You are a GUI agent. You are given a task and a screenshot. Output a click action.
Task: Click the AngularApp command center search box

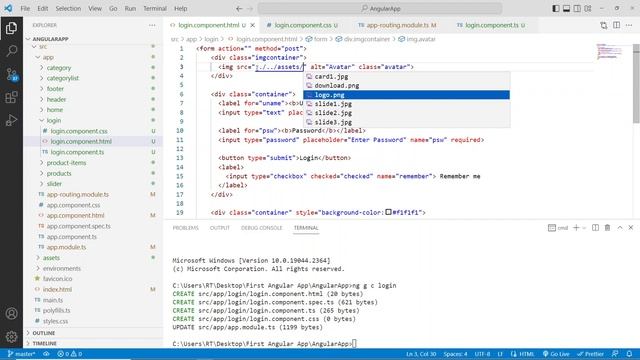coord(380,9)
